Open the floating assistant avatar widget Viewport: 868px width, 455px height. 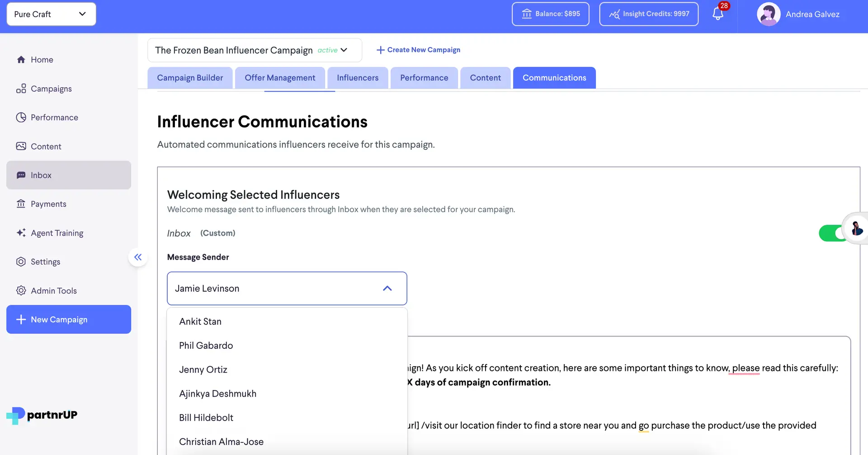click(x=856, y=228)
